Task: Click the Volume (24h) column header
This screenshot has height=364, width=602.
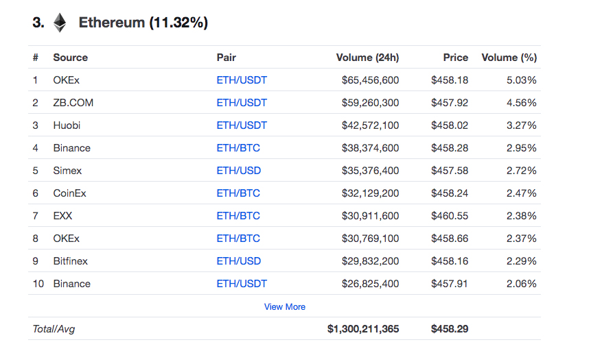Action: pyautogui.click(x=367, y=58)
